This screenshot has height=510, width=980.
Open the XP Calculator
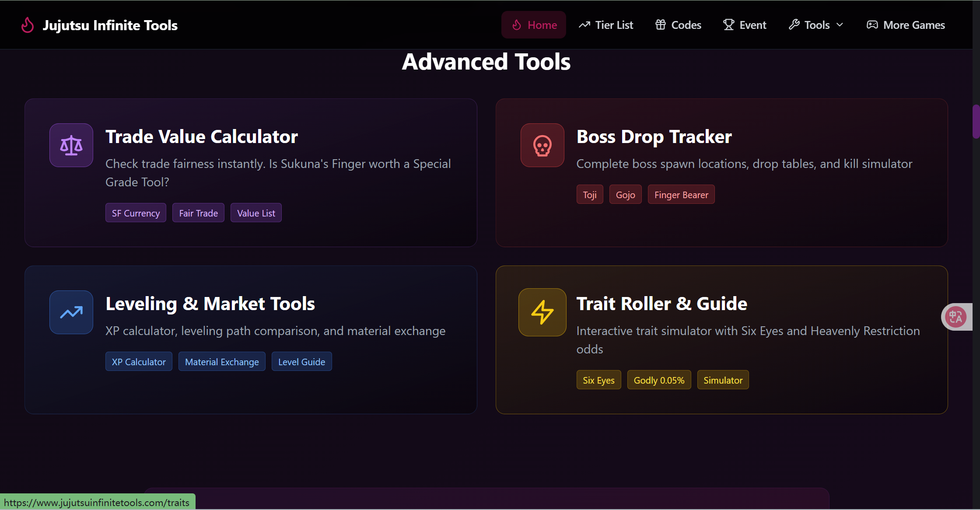pos(138,361)
